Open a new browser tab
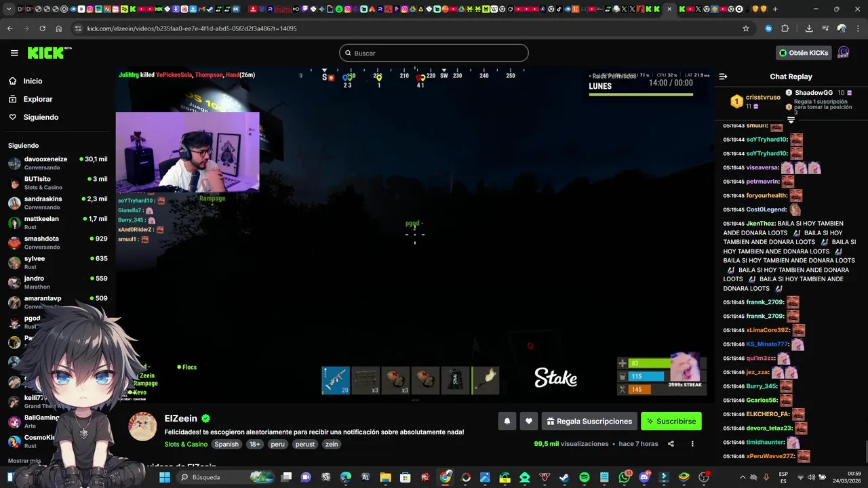The image size is (868, 488). [x=775, y=9]
